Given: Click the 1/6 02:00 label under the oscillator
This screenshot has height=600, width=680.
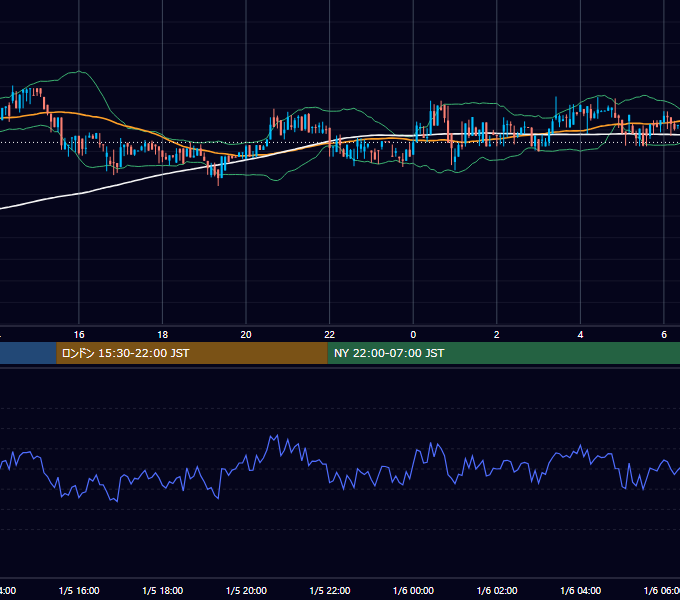Looking at the screenshot, I should pos(497,590).
